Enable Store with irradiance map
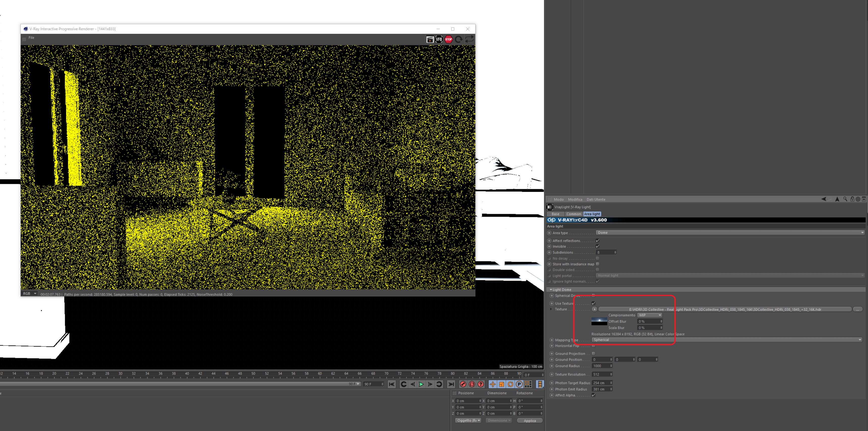The image size is (868, 431). (x=597, y=264)
